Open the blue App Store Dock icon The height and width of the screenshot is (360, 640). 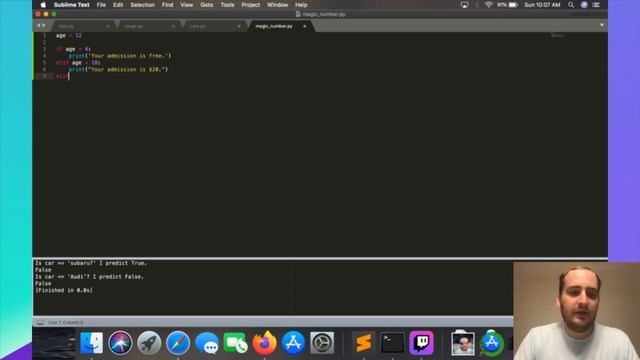click(x=293, y=342)
